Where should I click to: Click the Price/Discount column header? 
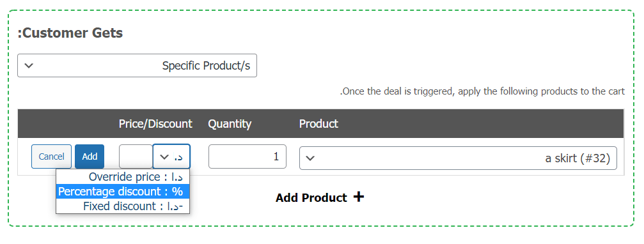[x=155, y=123]
